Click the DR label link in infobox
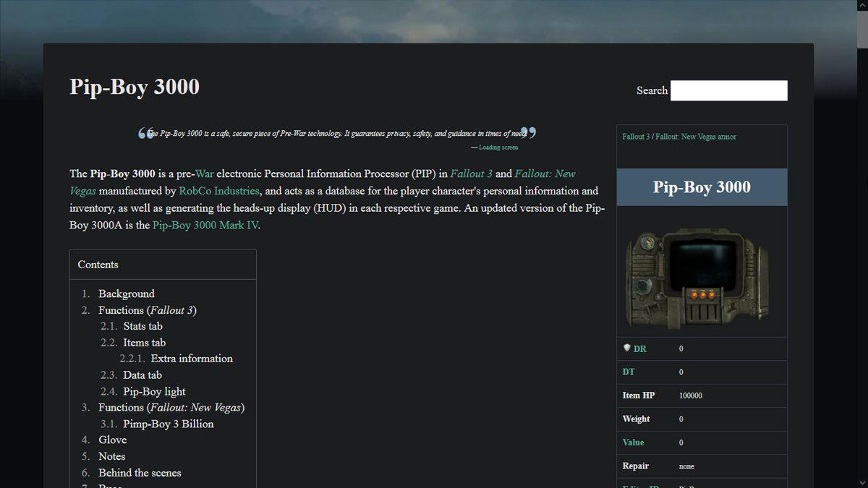This screenshot has height=488, width=868. coord(639,349)
